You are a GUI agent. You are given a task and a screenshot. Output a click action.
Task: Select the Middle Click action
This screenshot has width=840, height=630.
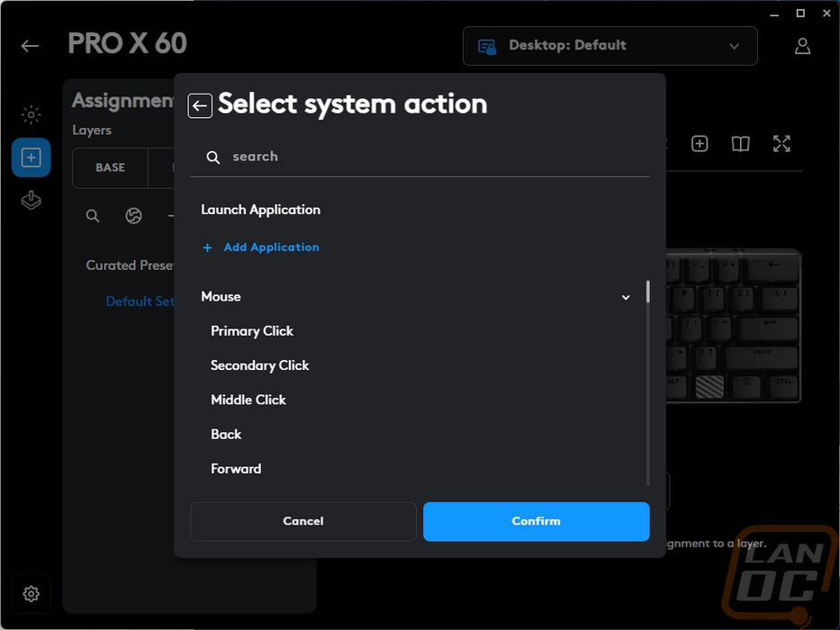pyautogui.click(x=248, y=400)
